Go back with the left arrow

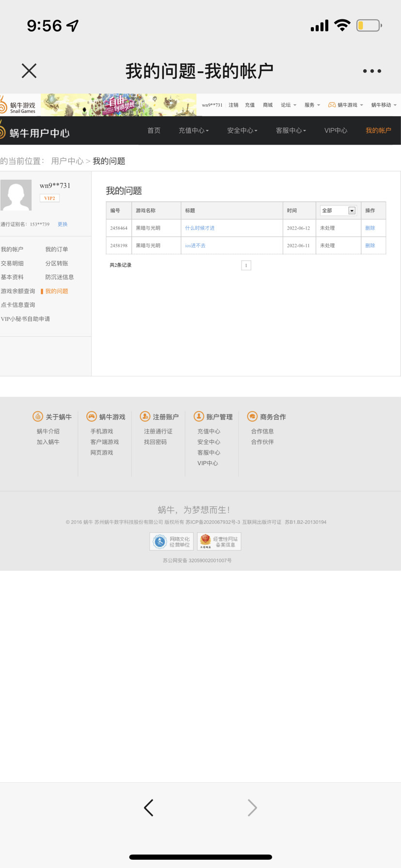pos(149,807)
